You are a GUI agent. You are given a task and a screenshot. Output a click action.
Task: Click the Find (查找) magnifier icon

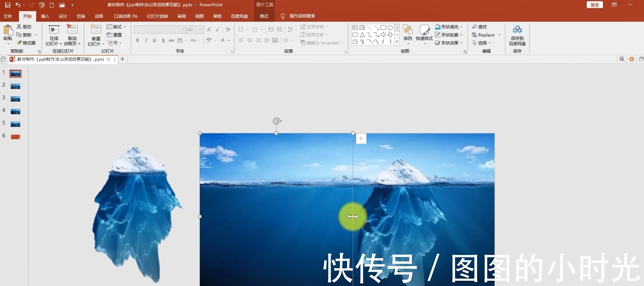point(475,27)
